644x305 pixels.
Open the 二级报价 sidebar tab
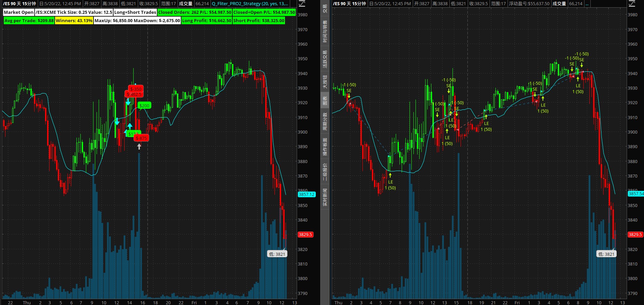325,172
